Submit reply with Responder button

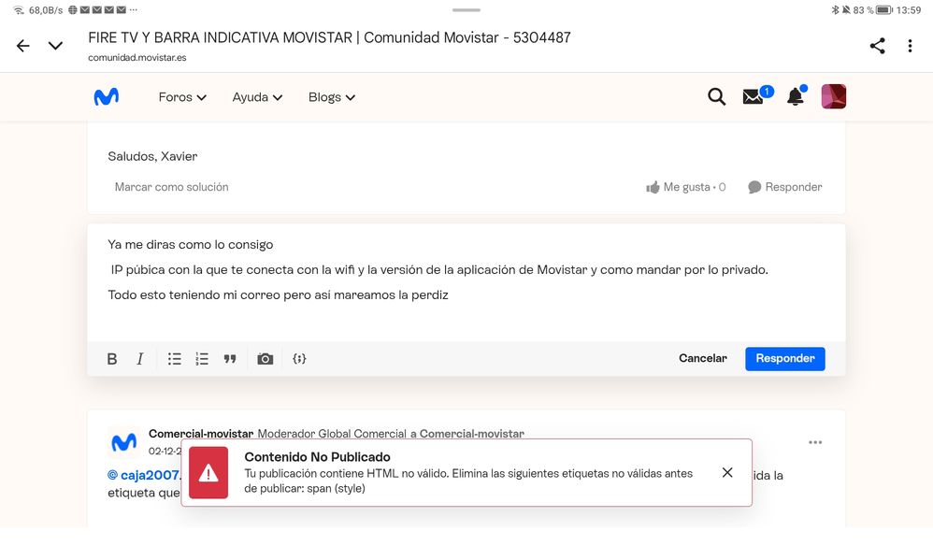[784, 358]
